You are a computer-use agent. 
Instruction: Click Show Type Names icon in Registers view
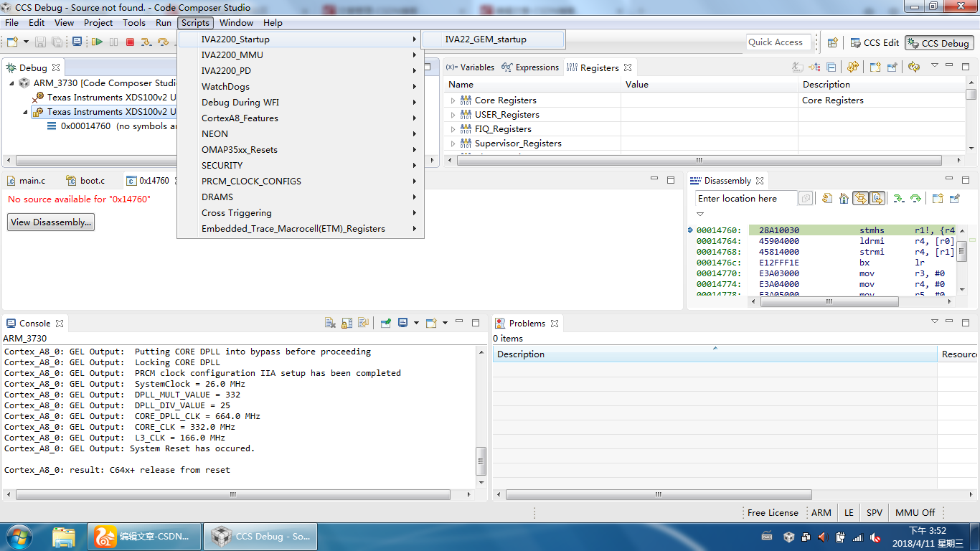pos(798,67)
